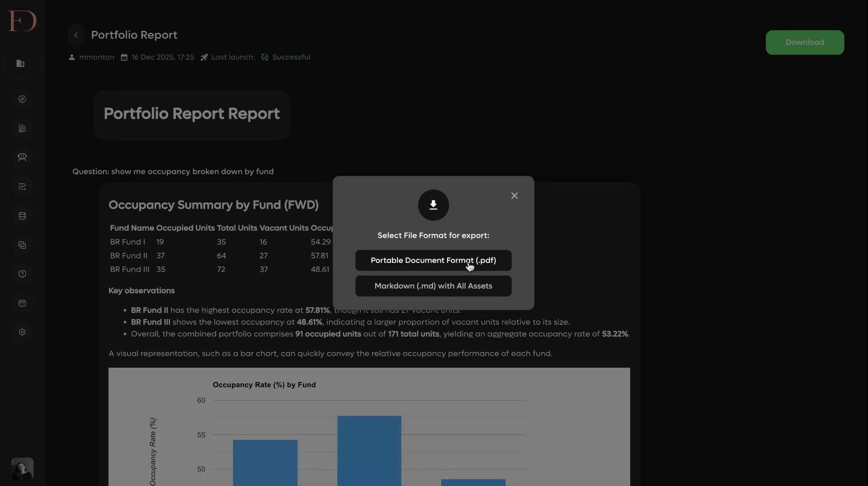Close the export format dialog
The image size is (868, 486).
point(514,196)
